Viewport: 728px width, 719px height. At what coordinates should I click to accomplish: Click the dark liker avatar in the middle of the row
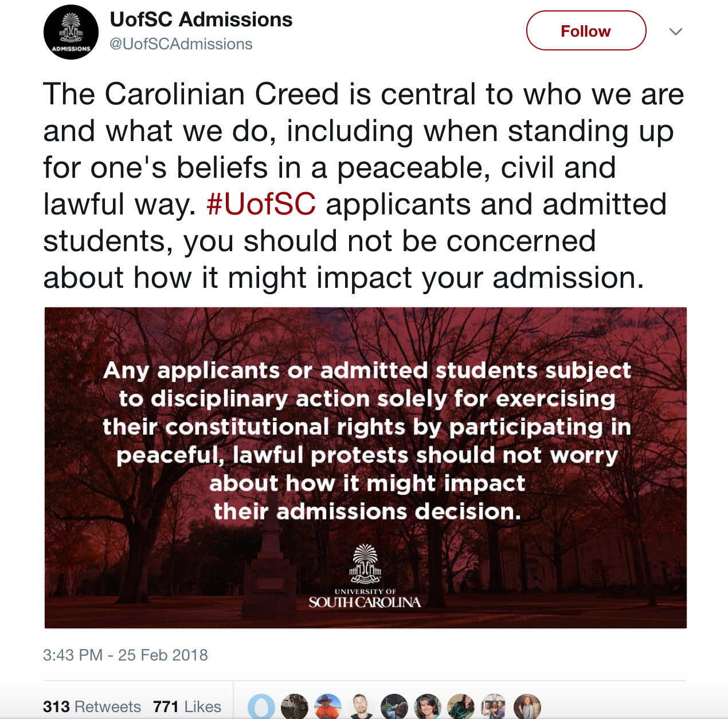[x=394, y=706]
